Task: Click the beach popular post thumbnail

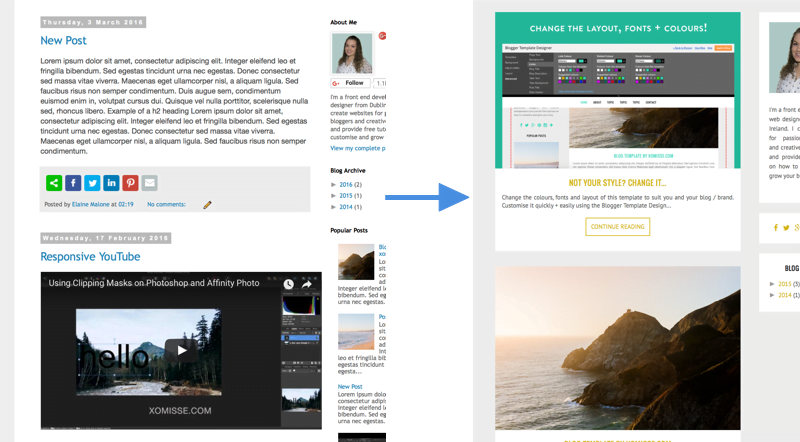Action: tap(356, 331)
